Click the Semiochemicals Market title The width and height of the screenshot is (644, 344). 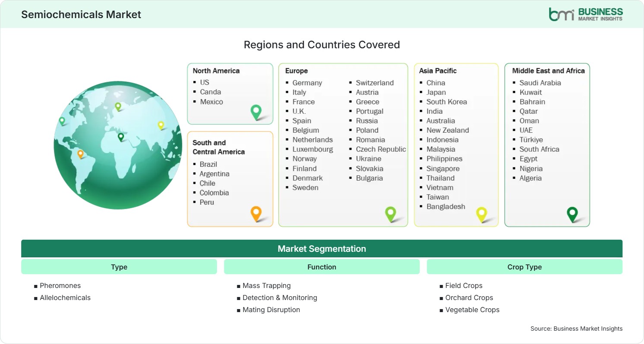pyautogui.click(x=81, y=15)
